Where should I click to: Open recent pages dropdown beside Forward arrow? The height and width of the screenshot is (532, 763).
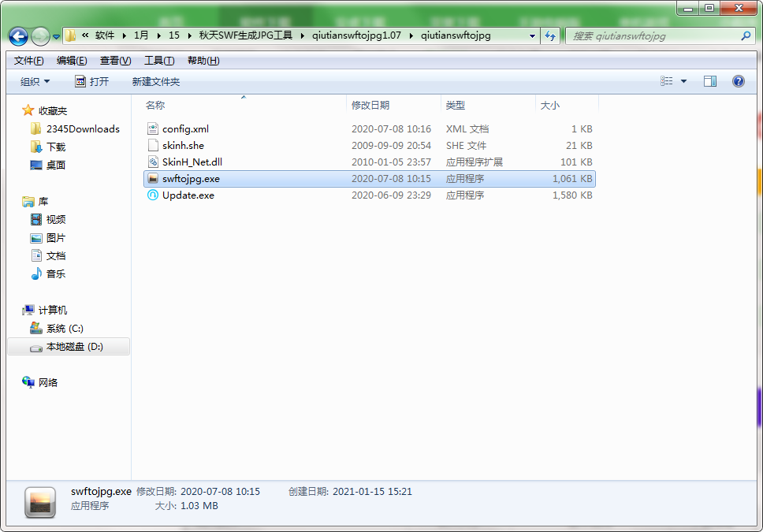point(56,36)
